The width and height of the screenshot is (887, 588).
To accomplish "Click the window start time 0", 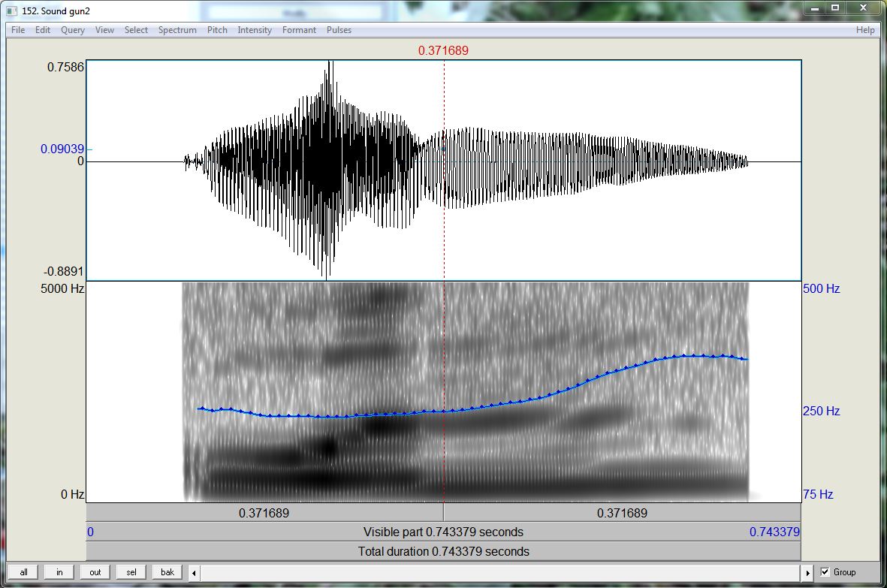I will pyautogui.click(x=91, y=532).
